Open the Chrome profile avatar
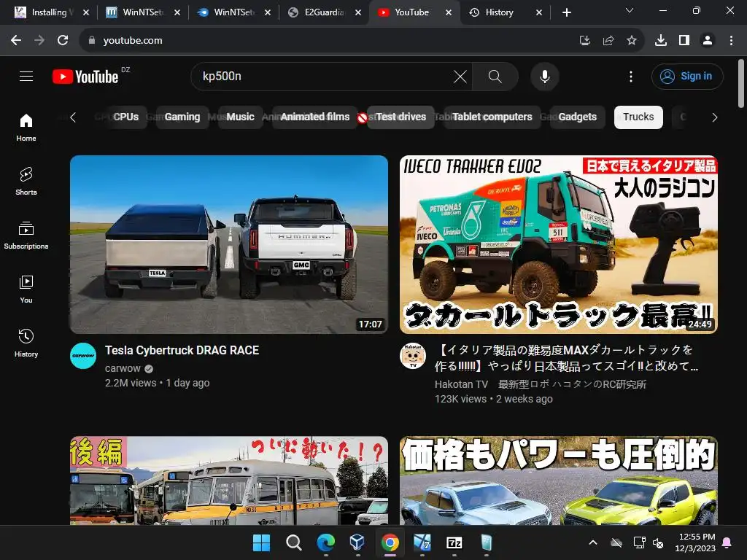The image size is (747, 560). click(x=708, y=41)
